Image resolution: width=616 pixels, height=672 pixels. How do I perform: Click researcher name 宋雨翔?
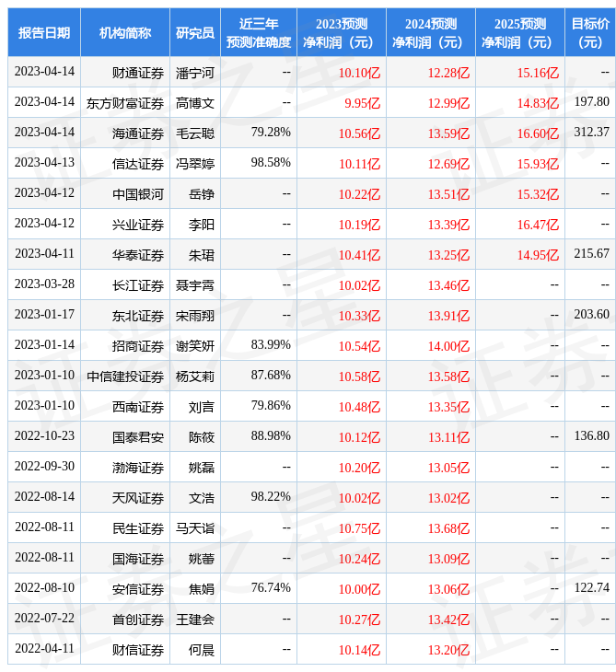coord(195,316)
